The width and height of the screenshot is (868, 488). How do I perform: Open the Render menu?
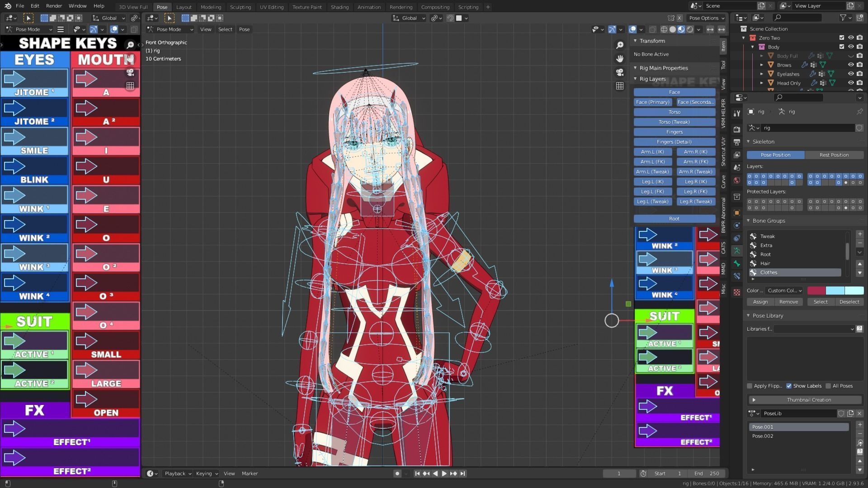[54, 6]
